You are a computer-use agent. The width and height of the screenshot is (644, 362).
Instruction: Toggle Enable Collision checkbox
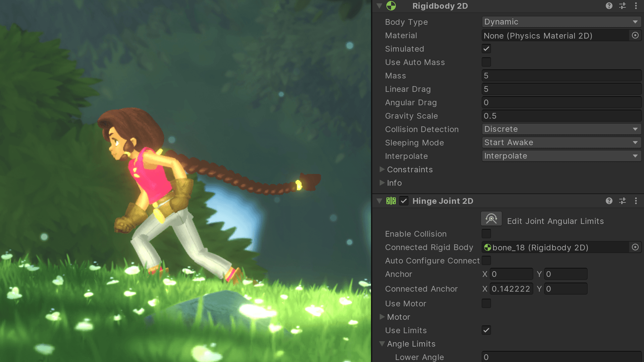point(486,234)
